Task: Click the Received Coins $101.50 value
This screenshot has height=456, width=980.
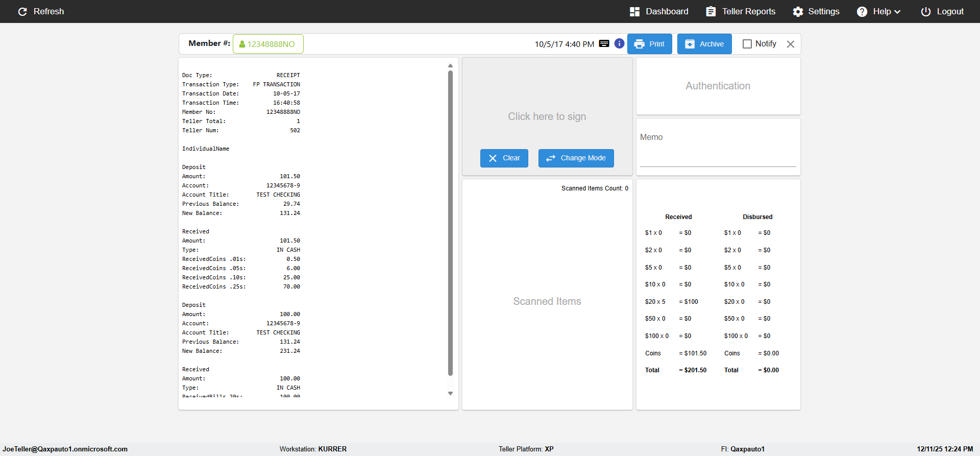Action: click(x=693, y=353)
